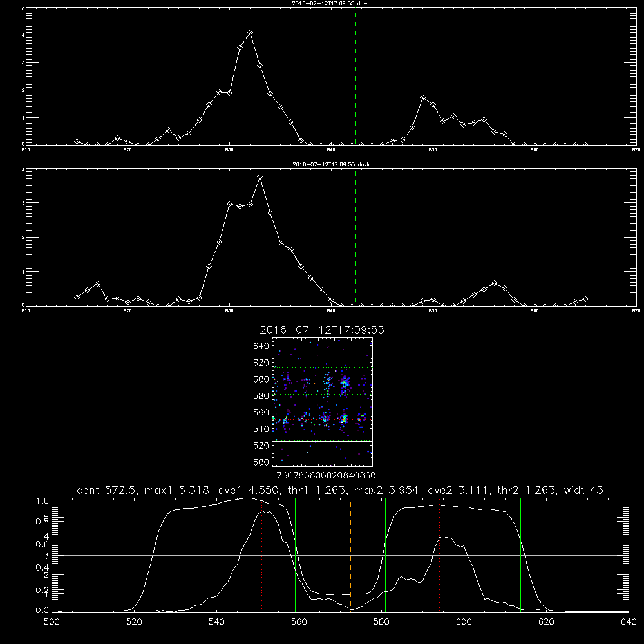This screenshot has width=644, height=644.
Task: Click the 820 label on the dawn plot x-axis
Action: point(128,150)
